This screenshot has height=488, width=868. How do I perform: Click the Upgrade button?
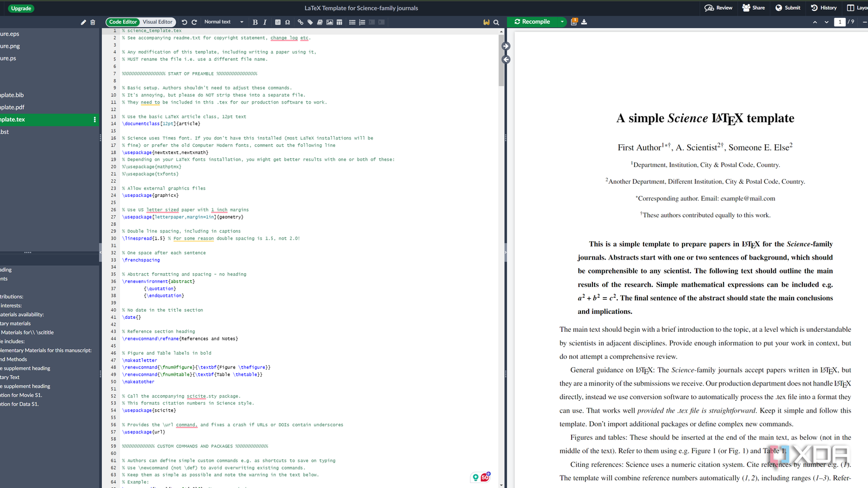click(21, 8)
